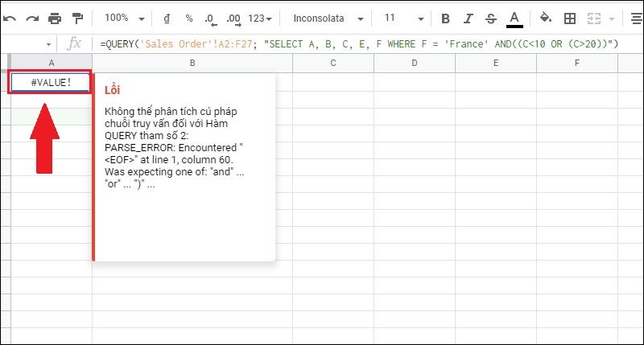This screenshot has height=345, width=644.
Task: Click the Print icon
Action: tap(55, 18)
